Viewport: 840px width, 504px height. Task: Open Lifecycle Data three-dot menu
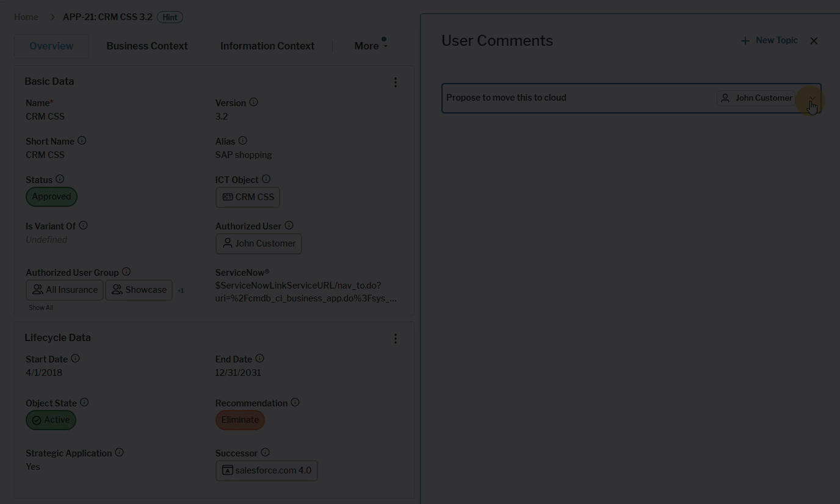(x=396, y=338)
